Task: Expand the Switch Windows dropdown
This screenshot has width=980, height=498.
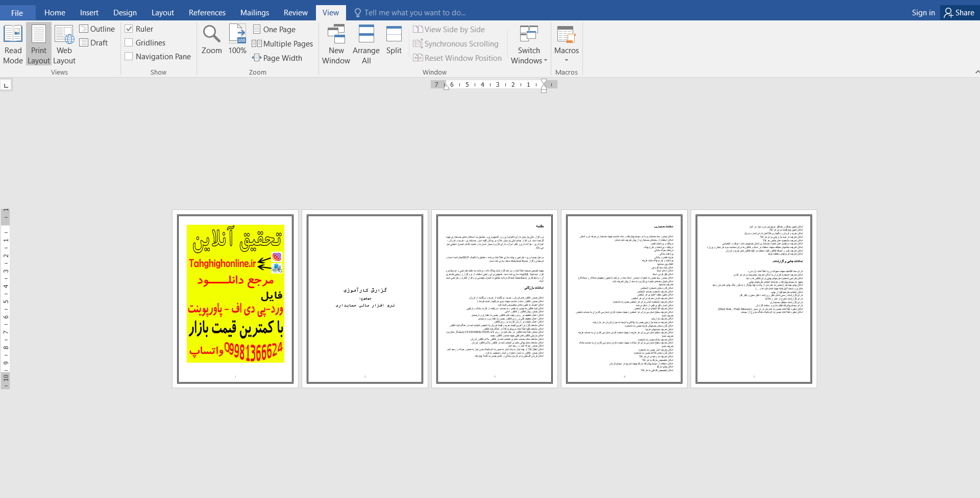Action: point(529,44)
